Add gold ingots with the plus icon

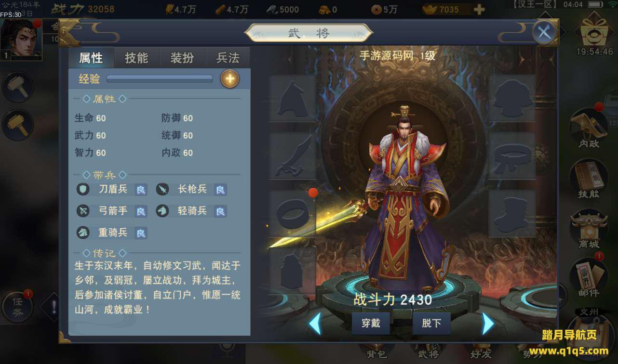(479, 9)
